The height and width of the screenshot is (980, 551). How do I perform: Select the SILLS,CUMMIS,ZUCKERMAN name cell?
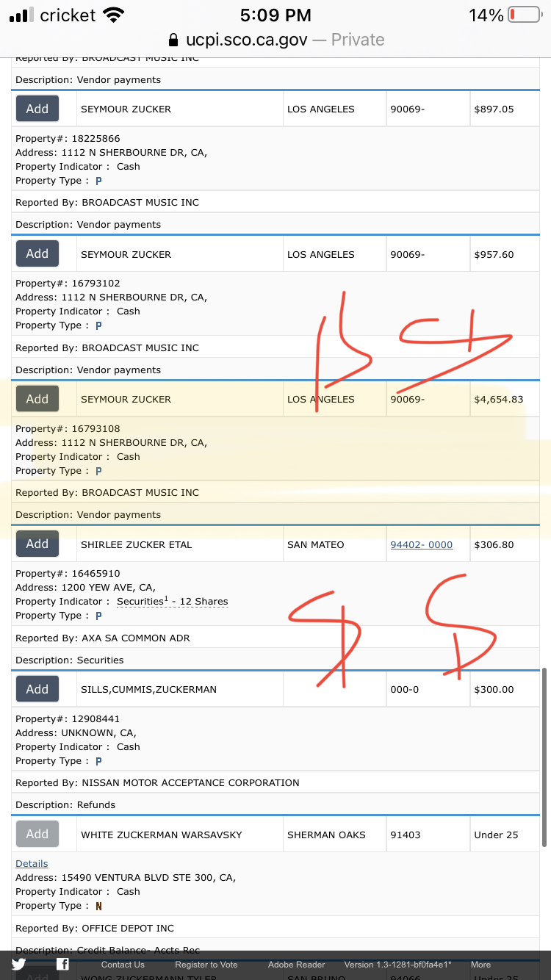coord(179,690)
